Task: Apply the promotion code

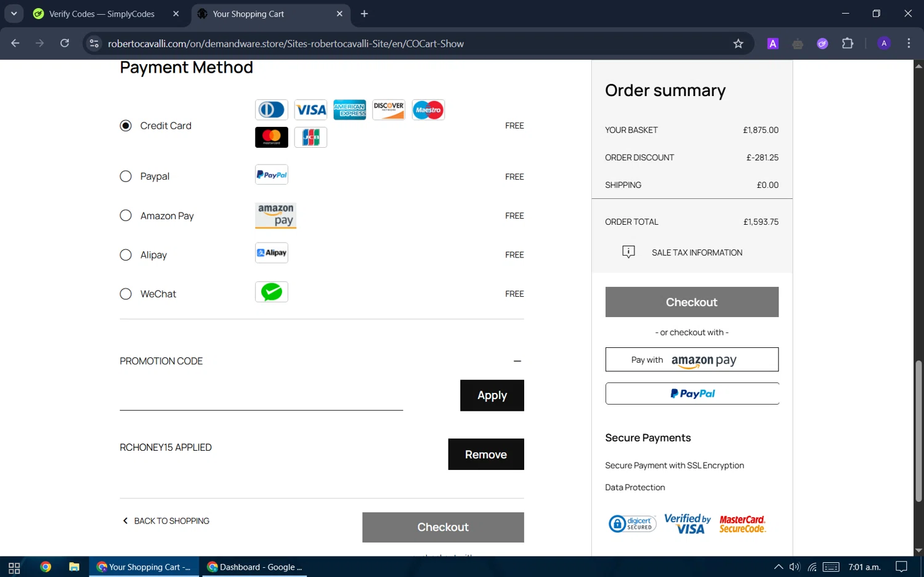Action: (x=492, y=395)
